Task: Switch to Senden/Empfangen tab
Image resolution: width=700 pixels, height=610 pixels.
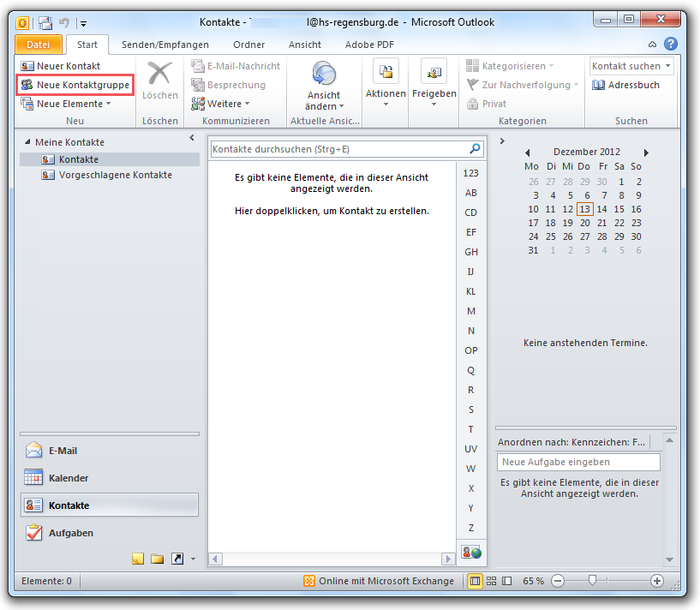Action: click(x=165, y=45)
